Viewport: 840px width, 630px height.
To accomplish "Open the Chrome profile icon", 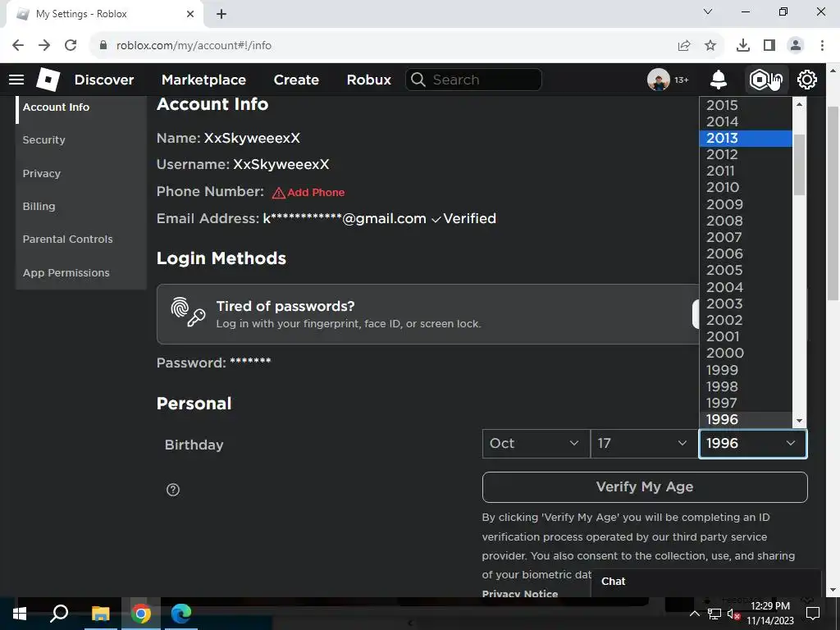I will coord(796,46).
